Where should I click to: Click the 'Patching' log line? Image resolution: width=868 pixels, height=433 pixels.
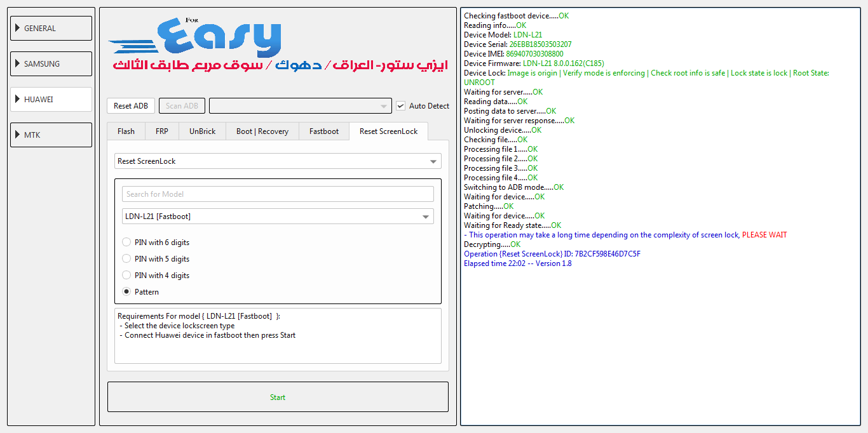click(489, 206)
